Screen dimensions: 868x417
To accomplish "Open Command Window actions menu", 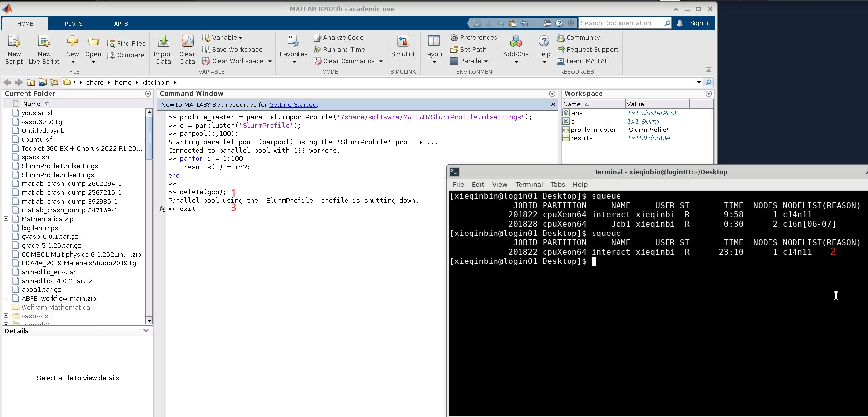I will [x=552, y=94].
